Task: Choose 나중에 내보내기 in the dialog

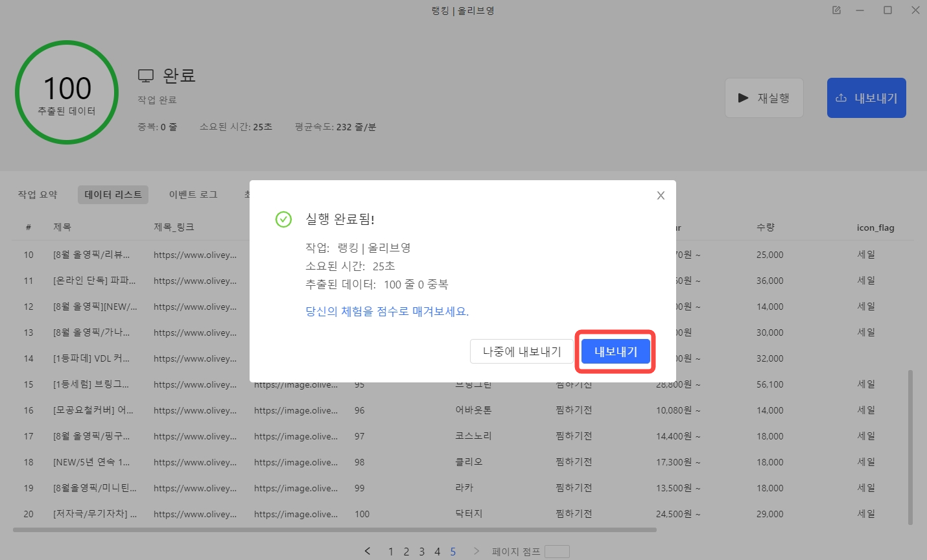Action: (522, 352)
